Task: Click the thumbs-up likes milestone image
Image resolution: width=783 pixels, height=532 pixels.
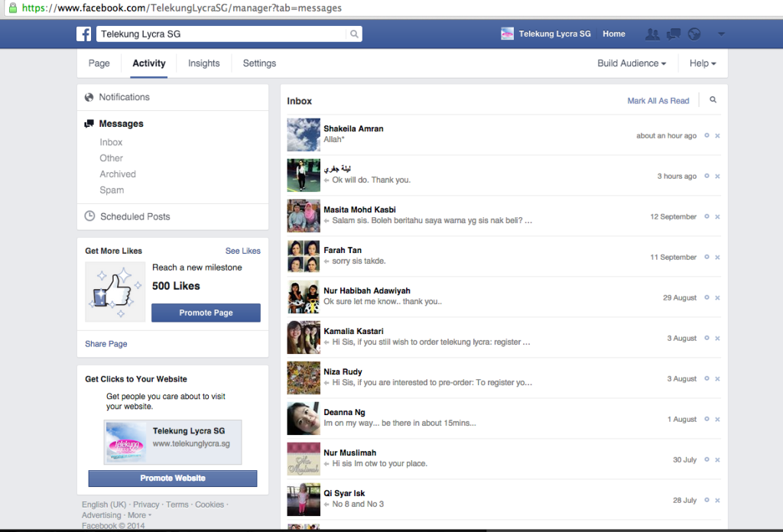Action: (x=115, y=292)
